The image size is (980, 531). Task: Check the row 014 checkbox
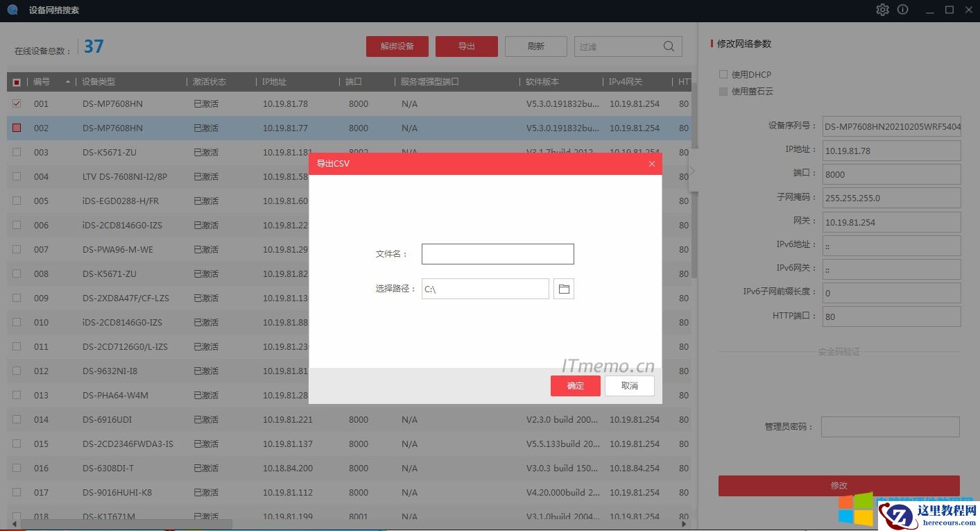17,419
